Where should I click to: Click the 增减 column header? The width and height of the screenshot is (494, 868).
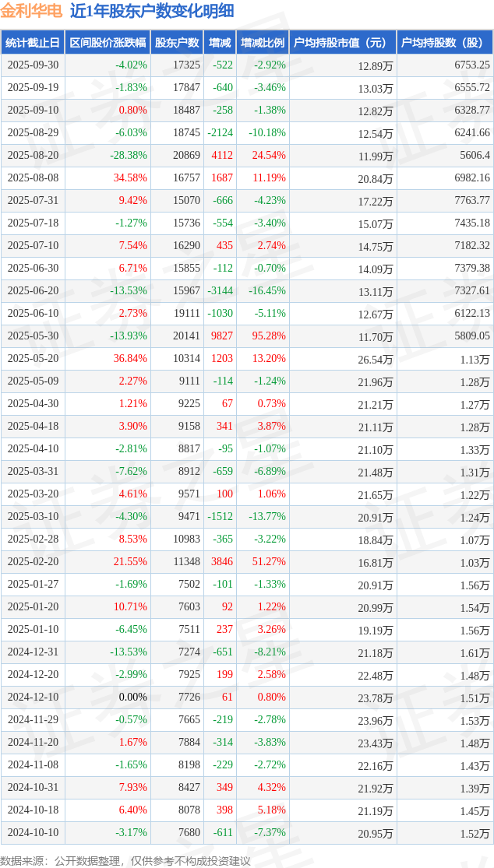[x=220, y=43]
